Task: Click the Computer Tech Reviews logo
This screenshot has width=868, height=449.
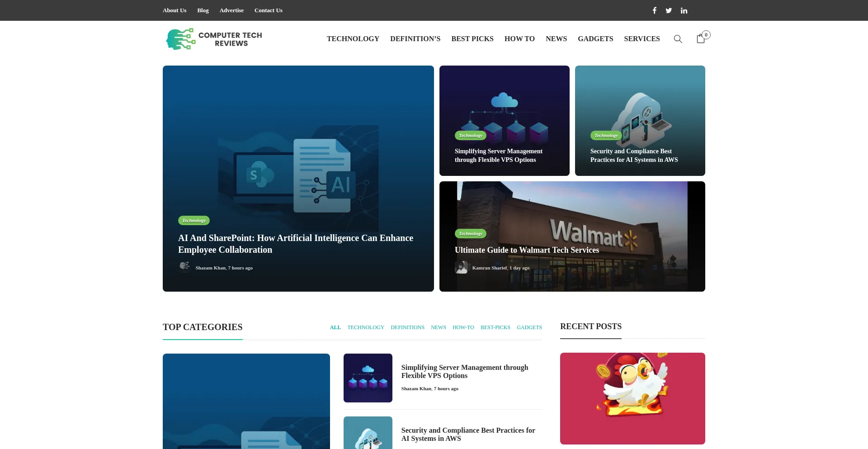Action: click(214, 39)
